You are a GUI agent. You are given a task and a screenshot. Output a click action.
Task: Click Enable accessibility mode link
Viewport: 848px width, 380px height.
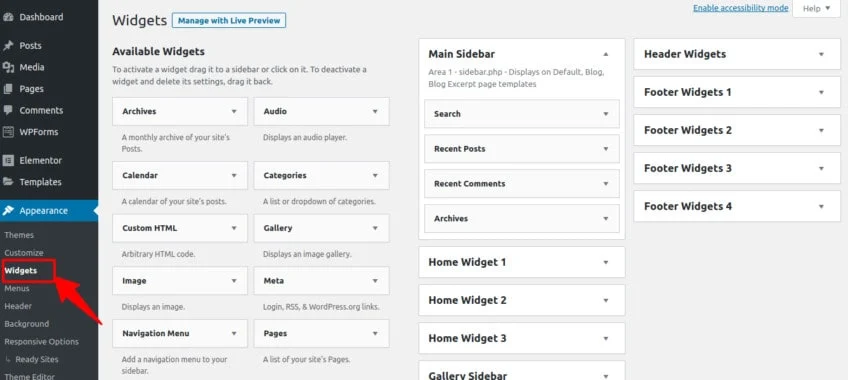coord(740,8)
